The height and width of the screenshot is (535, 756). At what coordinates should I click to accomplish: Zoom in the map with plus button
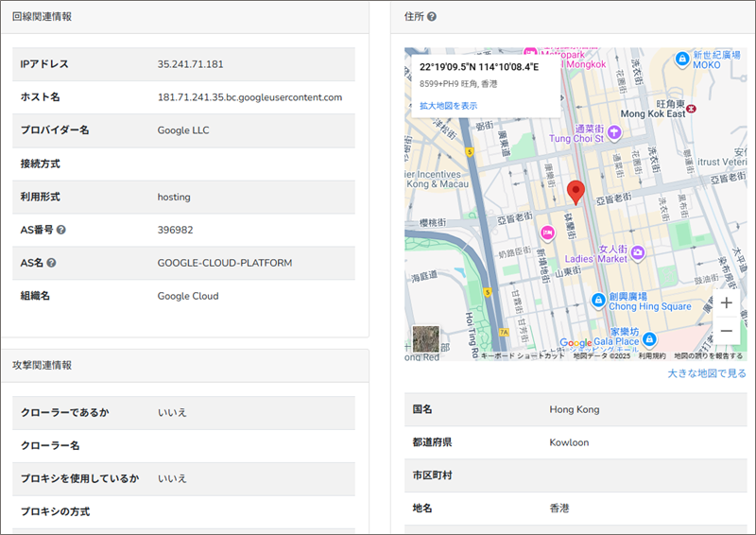(x=726, y=303)
